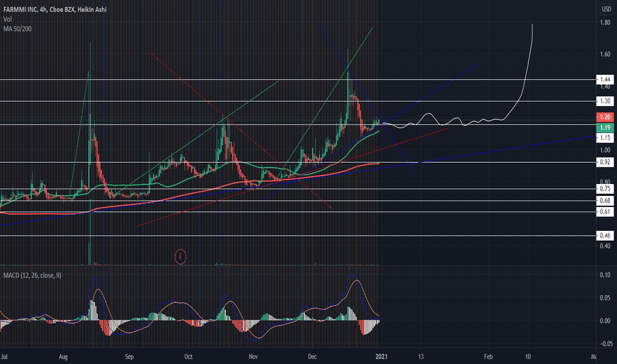Screen dimensions: 617x364
Task: Click the 1.30 horizontal line price label
Action: coord(605,101)
